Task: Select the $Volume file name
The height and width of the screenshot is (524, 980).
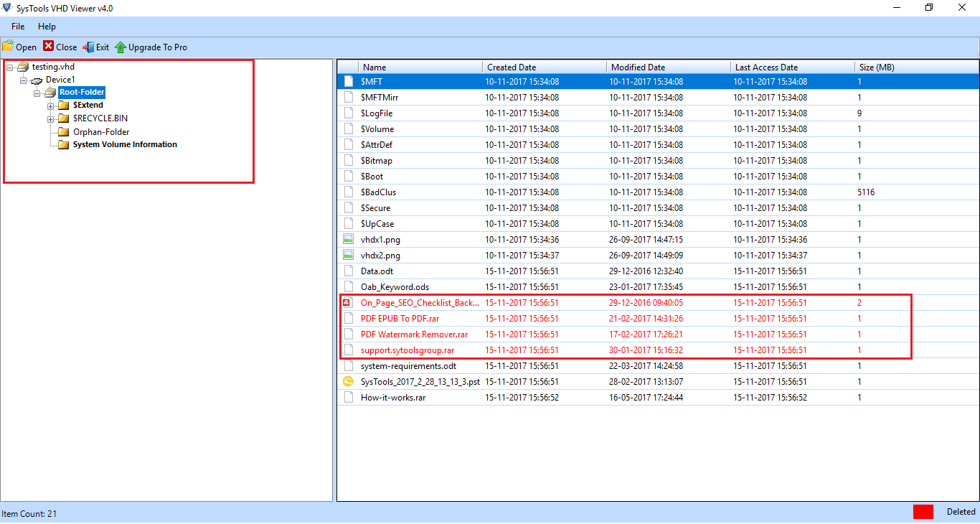Action: point(377,129)
